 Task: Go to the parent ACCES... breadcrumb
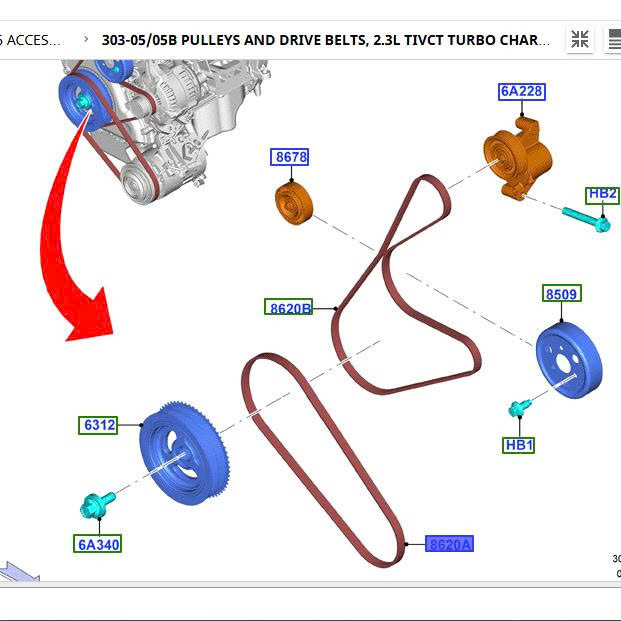(32, 40)
